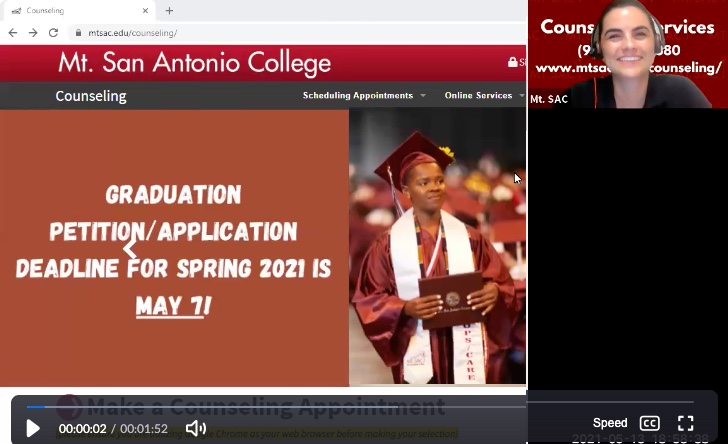Toggle closed captions CC button
Viewport: 728px width, 444px height.
pyautogui.click(x=650, y=423)
